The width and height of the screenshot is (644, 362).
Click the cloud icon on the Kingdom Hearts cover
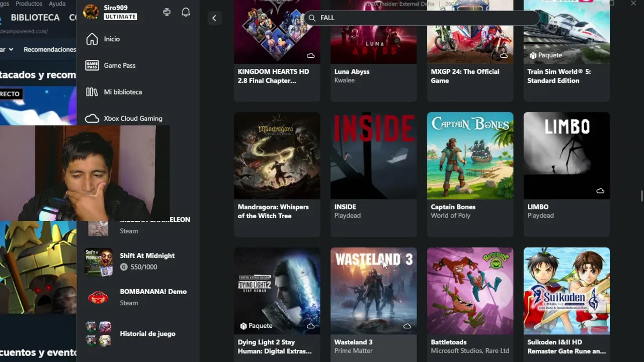click(310, 55)
